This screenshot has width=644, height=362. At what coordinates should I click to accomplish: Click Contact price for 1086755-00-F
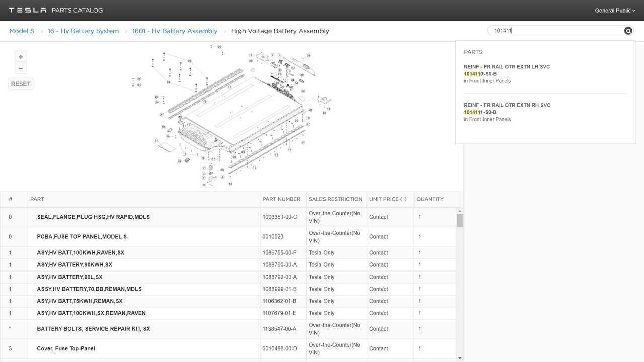pos(379,253)
